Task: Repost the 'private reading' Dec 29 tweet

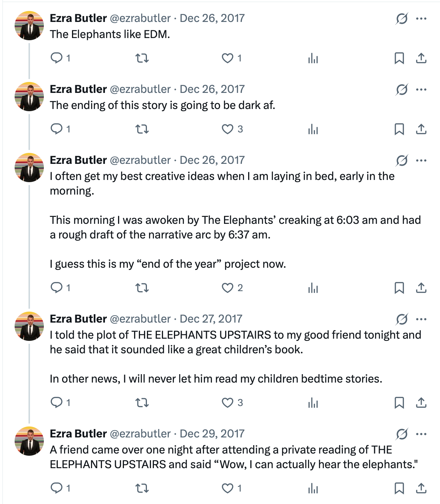Action: point(142,488)
